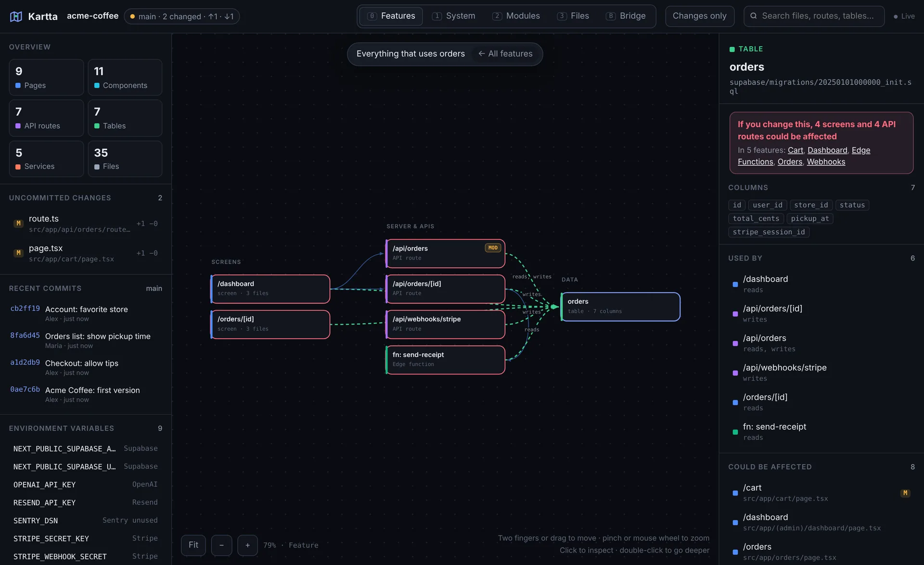Screen dimensions: 924x565
Task: Go back to All features
Action: coord(505,53)
